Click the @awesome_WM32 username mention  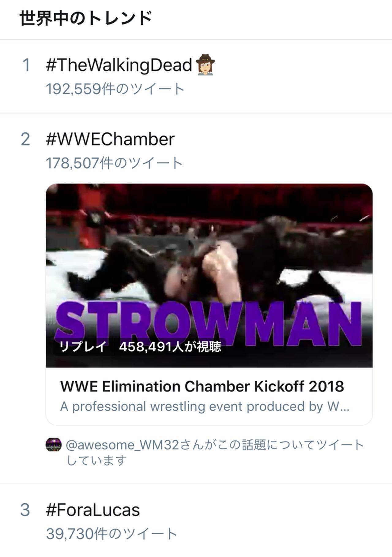click(x=123, y=445)
